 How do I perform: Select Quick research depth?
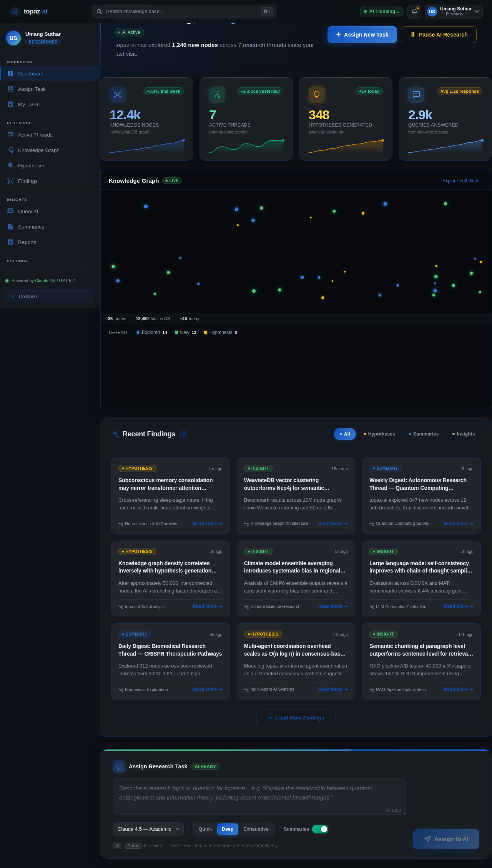205,829
